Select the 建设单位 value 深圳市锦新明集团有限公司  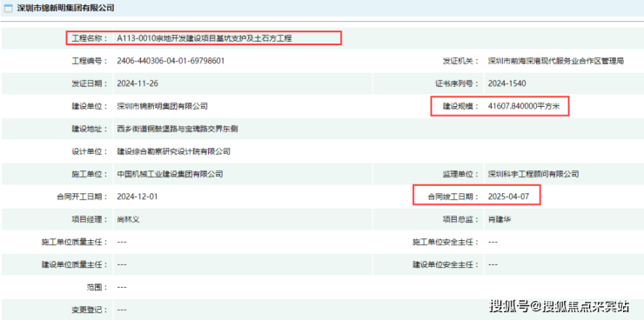pyautogui.click(x=162, y=106)
